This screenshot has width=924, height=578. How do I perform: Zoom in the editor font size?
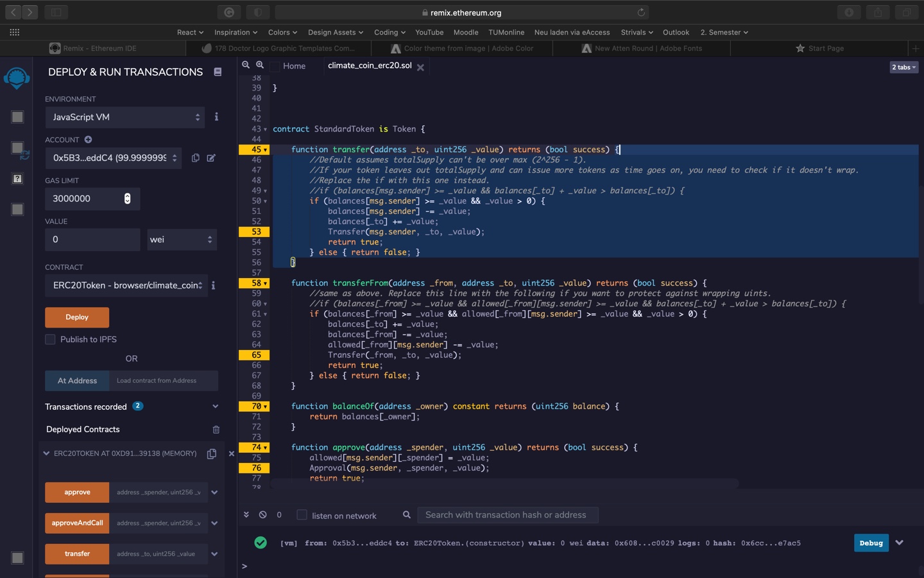260,65
